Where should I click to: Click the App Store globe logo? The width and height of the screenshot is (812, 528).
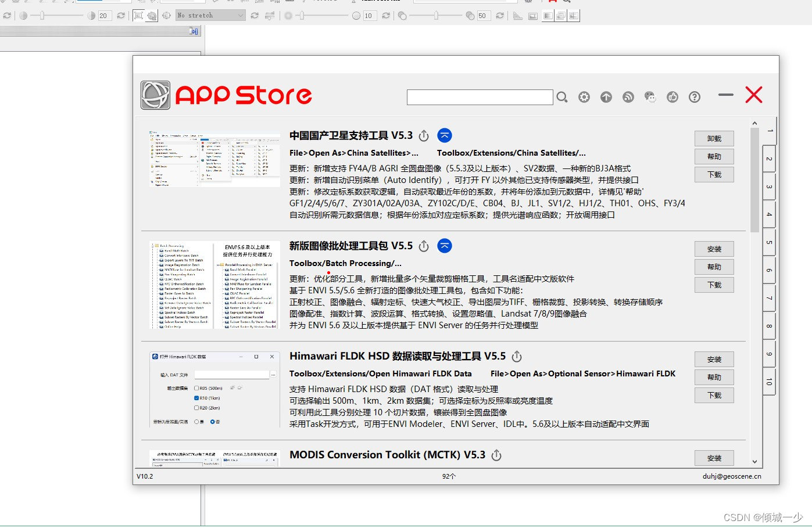pyautogui.click(x=155, y=95)
